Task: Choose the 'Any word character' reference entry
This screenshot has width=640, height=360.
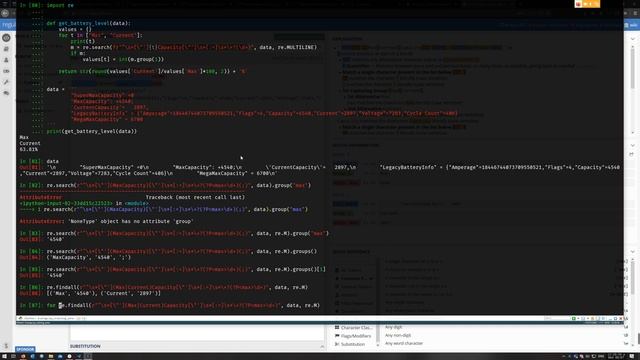Action: [404, 343]
